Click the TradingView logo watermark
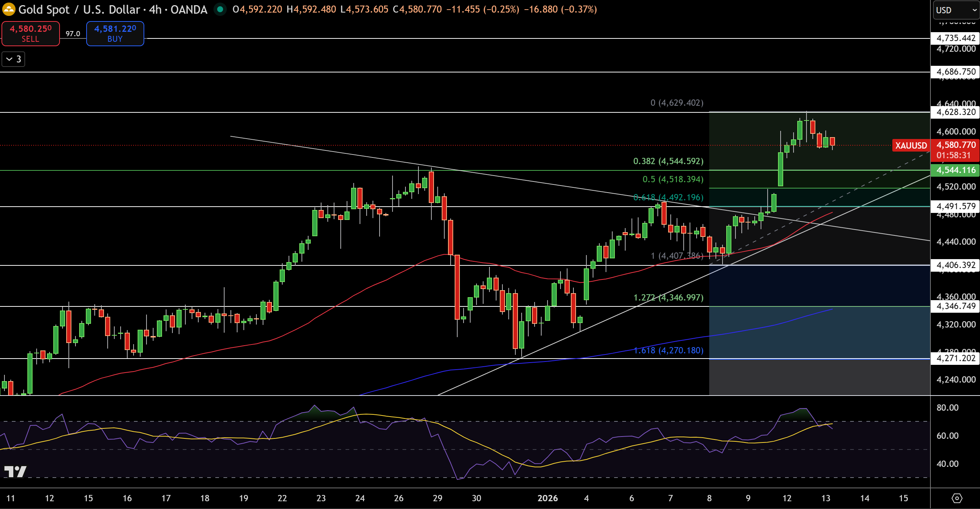The height and width of the screenshot is (509, 980). coord(15,472)
